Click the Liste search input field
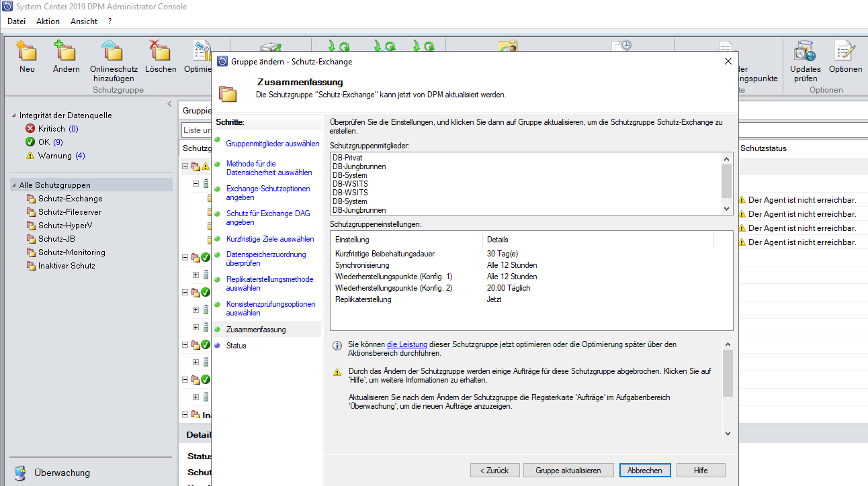868x486 pixels. pyautogui.click(x=196, y=130)
